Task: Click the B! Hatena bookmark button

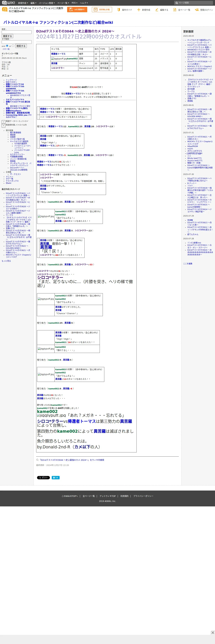Action: 56,477
